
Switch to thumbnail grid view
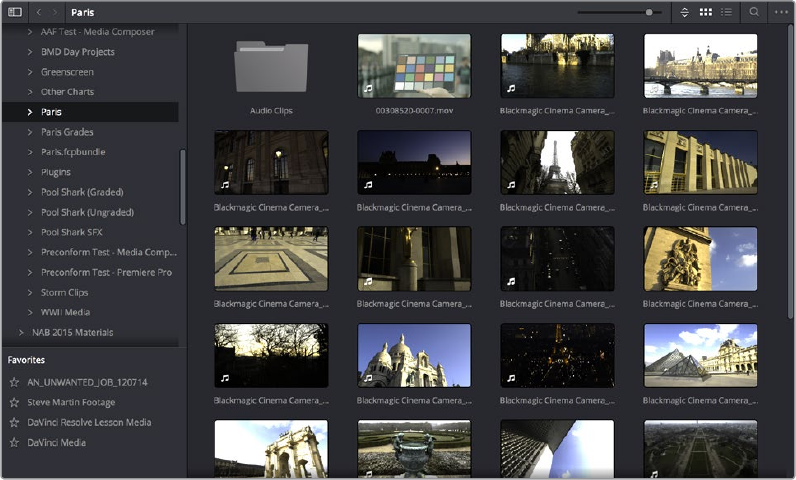pos(706,12)
